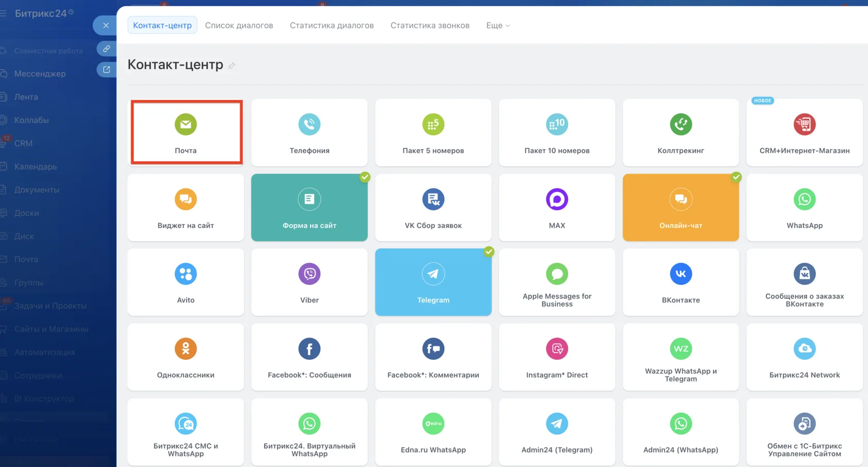
Task: Open Apple Messages for Business card
Action: coord(557,282)
